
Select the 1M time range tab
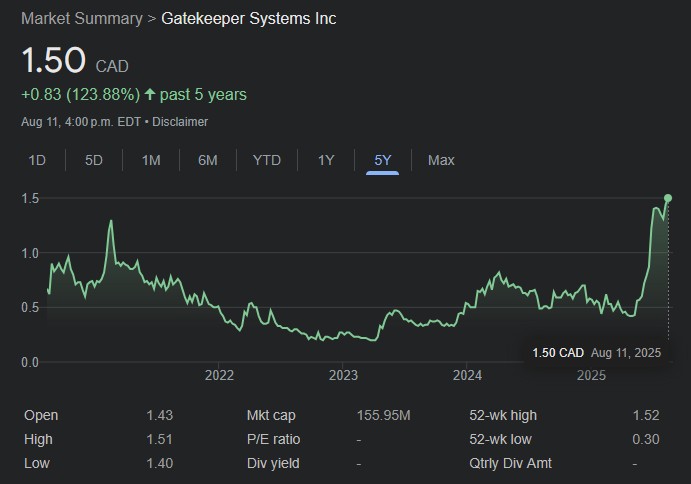tap(151, 160)
